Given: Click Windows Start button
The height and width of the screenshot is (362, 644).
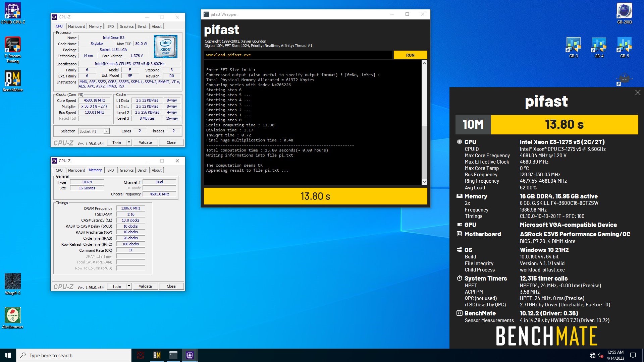Looking at the screenshot, I should click(8, 355).
